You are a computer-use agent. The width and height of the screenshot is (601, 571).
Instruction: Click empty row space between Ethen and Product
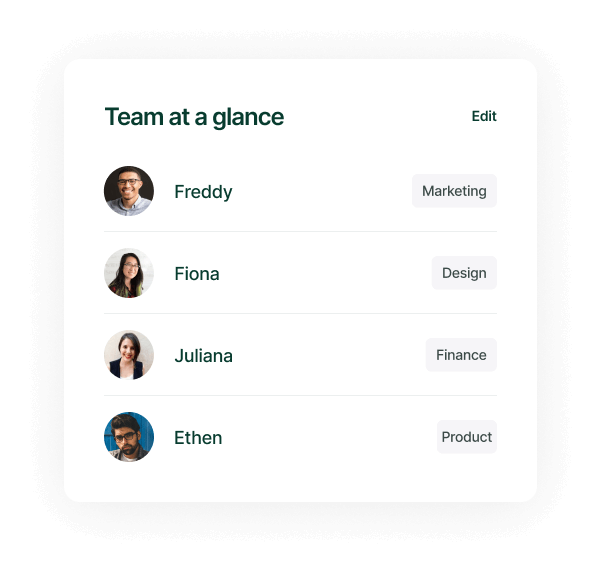tap(330, 437)
